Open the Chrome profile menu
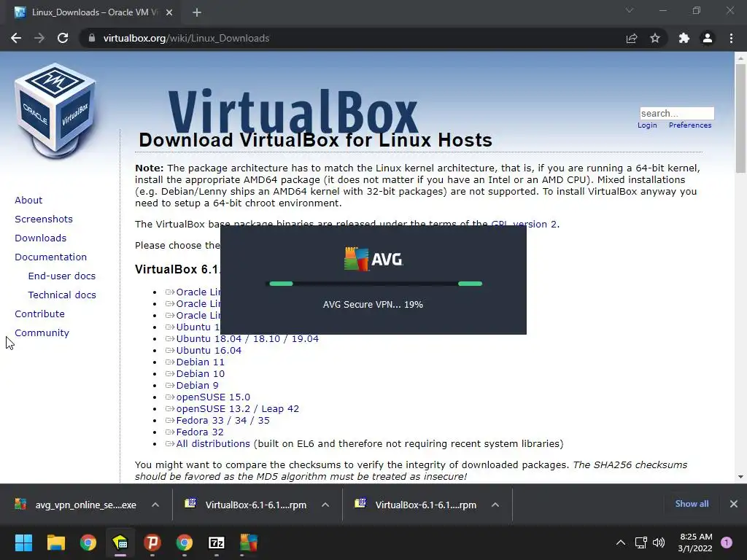 (708, 38)
